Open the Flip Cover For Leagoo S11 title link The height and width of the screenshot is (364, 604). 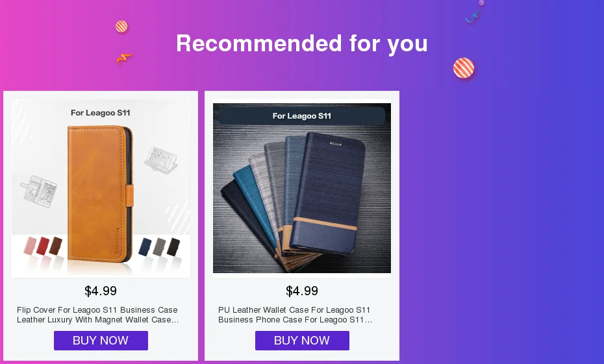[x=97, y=315]
